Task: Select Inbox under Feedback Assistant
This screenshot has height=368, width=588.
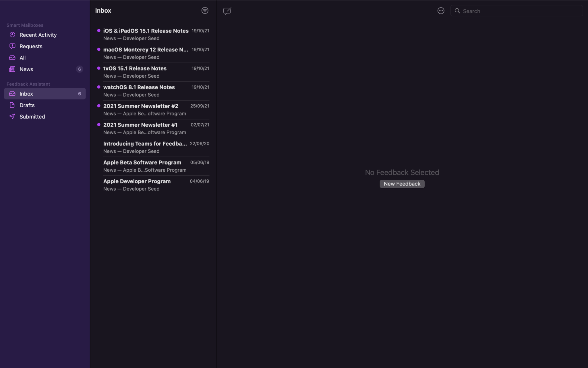Action: point(45,94)
